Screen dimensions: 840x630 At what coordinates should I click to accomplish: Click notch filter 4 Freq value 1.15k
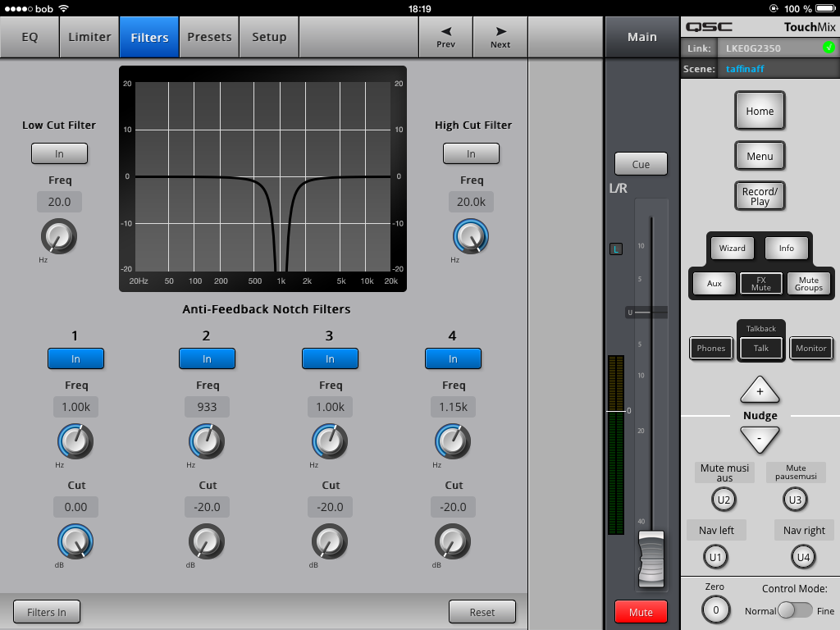(453, 407)
